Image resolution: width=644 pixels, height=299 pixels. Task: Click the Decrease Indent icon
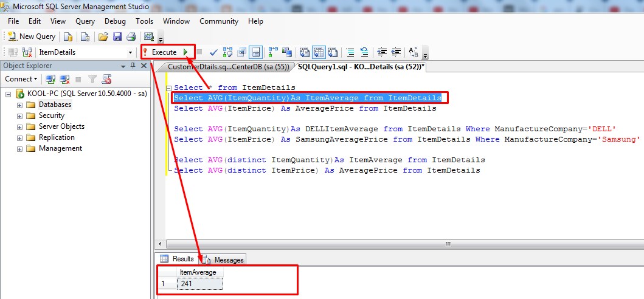pyautogui.click(x=382, y=52)
